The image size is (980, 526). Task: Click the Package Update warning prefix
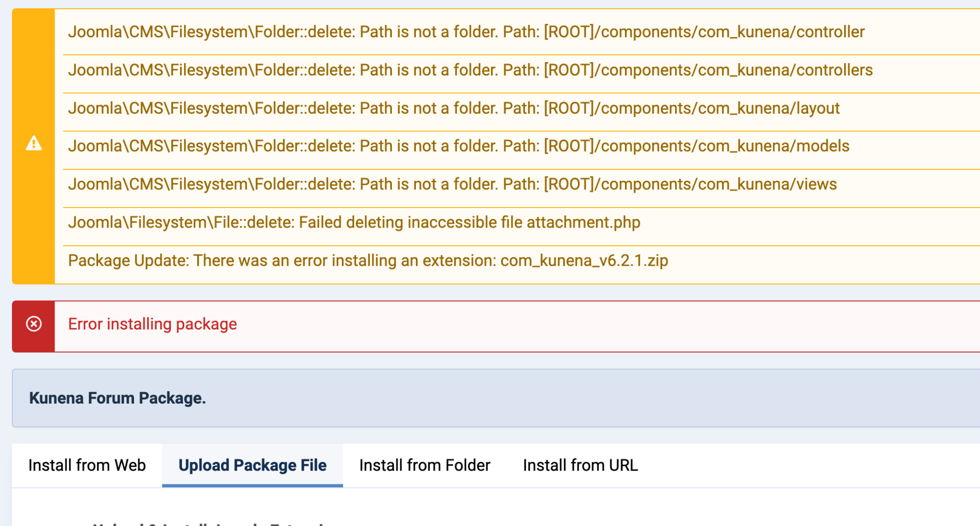pos(128,261)
